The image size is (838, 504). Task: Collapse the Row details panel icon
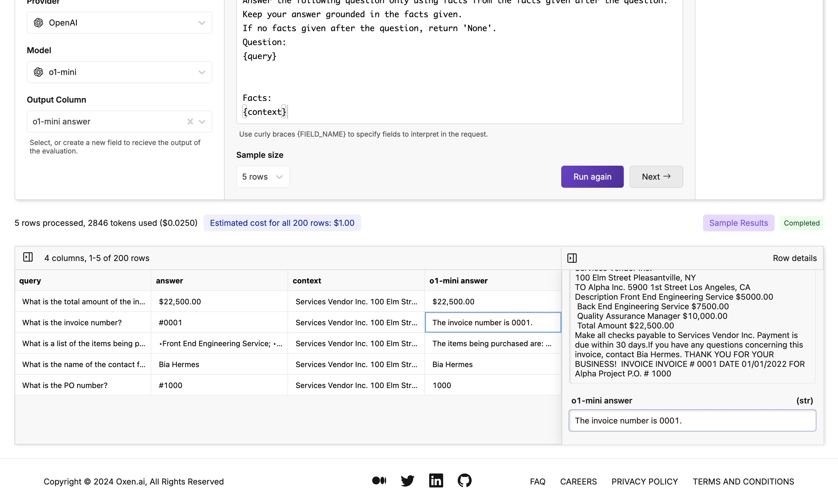pos(572,258)
